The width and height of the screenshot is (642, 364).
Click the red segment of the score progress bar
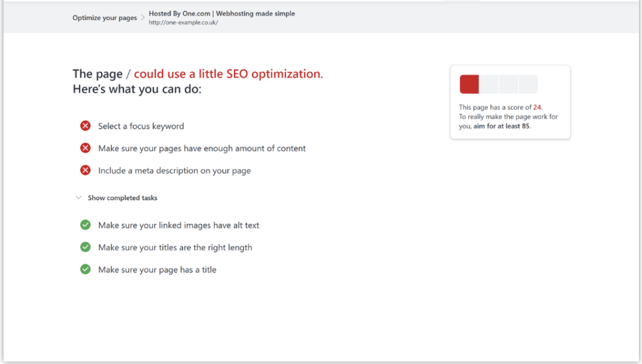pos(469,83)
